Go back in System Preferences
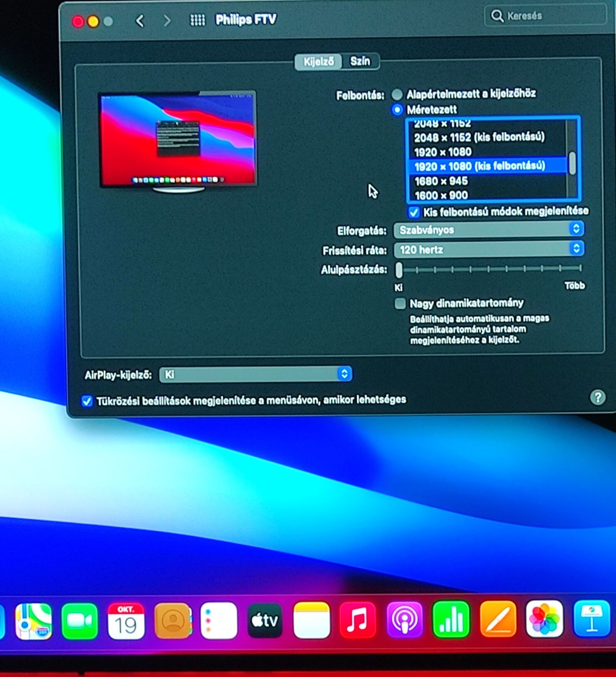 click(x=140, y=21)
